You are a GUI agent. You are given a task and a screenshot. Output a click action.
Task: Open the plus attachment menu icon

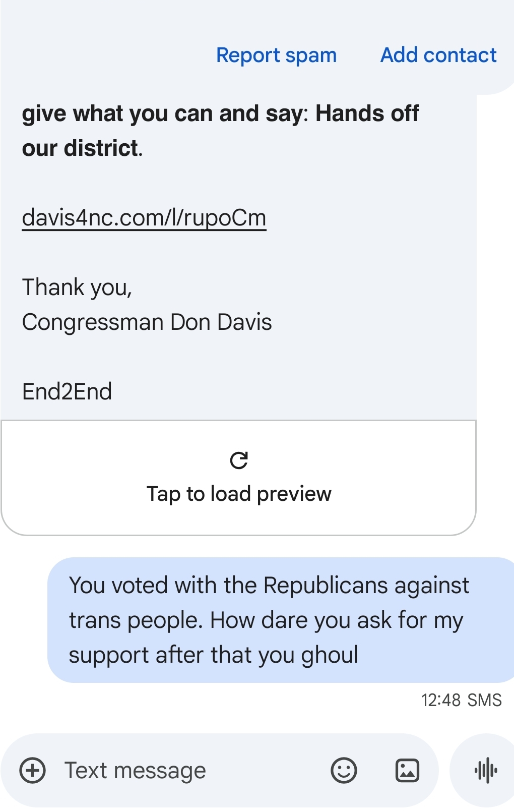(33, 771)
